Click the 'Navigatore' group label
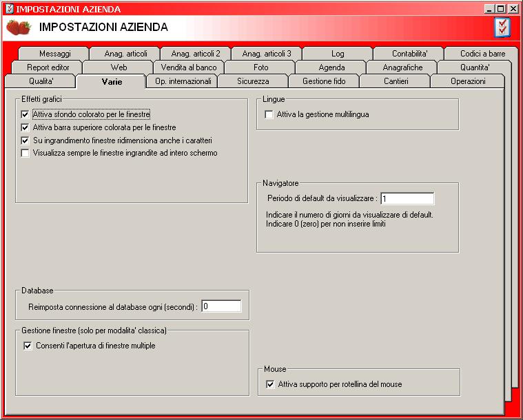 280,183
